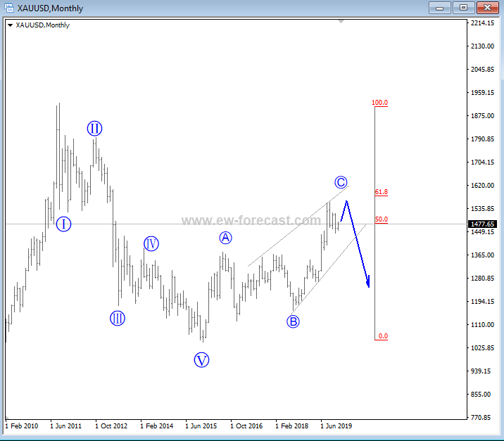Image resolution: width=504 pixels, height=441 pixels.
Task: Click price scale value 1365.00
Action: [x=482, y=255]
